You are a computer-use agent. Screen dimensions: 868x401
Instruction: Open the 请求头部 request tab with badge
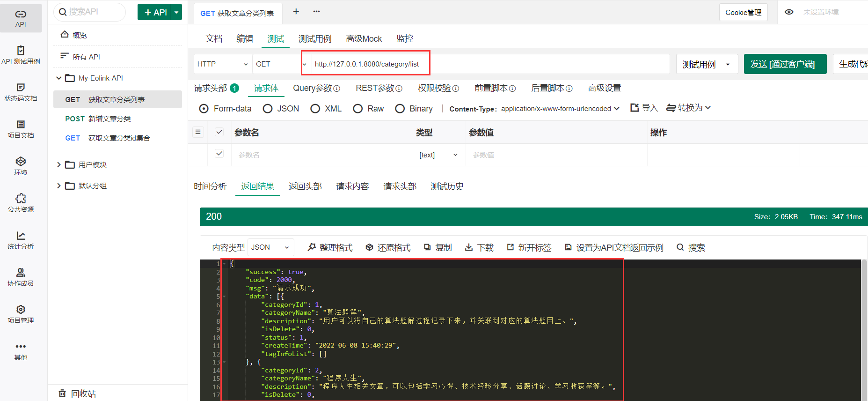coord(217,88)
